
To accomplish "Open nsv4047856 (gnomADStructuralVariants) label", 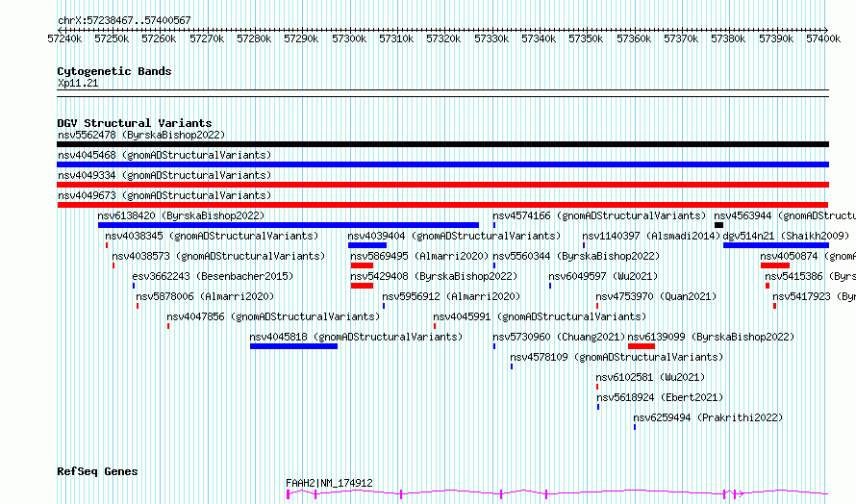I will pyautogui.click(x=273, y=316).
